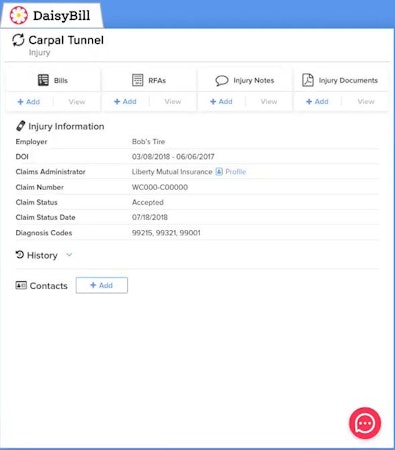View the RFAs list
395x450 pixels.
[x=173, y=102]
